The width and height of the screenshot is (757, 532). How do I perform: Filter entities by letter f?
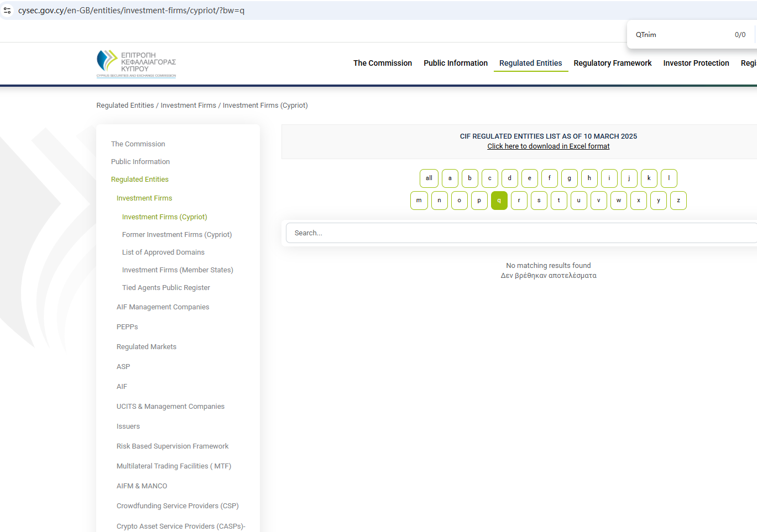tap(550, 178)
